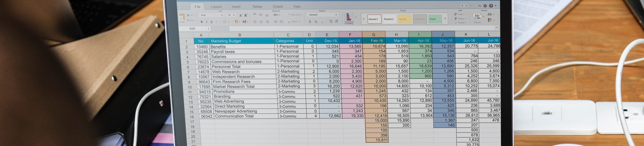Open Conditional Formatting
The image size is (644, 146).
[x=349, y=18]
